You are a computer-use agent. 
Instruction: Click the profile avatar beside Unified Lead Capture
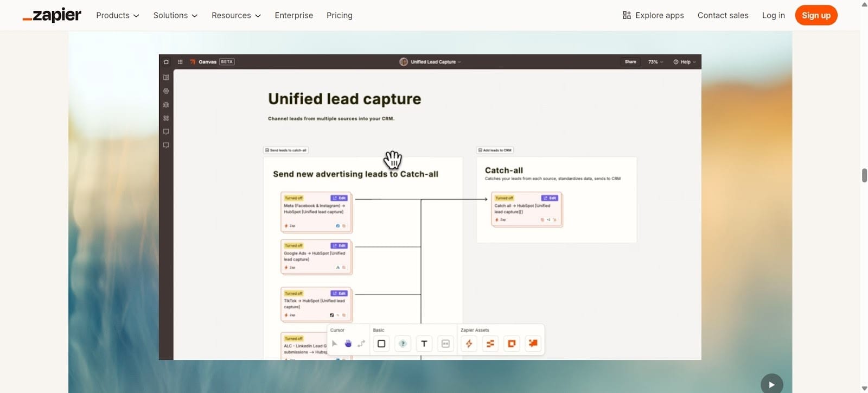[x=404, y=62]
